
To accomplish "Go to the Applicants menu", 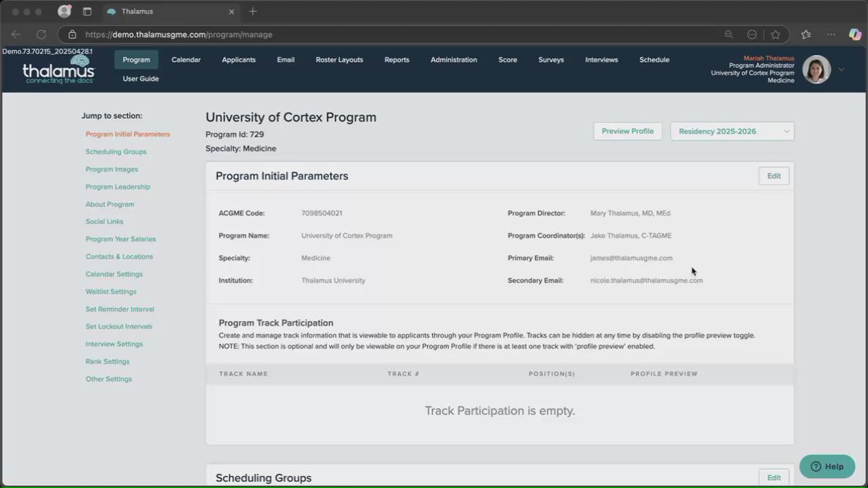I will click(239, 60).
